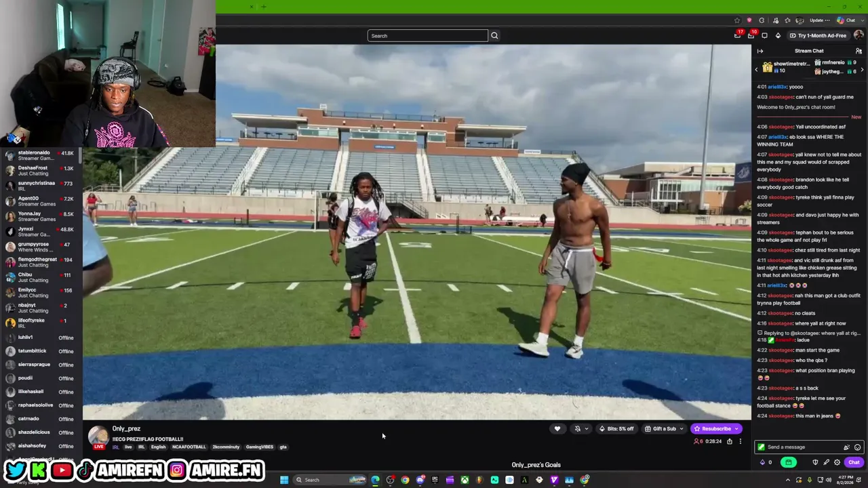Select the GamingVIBES stream tag
Viewport: 868px width, 488px height.
pos(259,447)
